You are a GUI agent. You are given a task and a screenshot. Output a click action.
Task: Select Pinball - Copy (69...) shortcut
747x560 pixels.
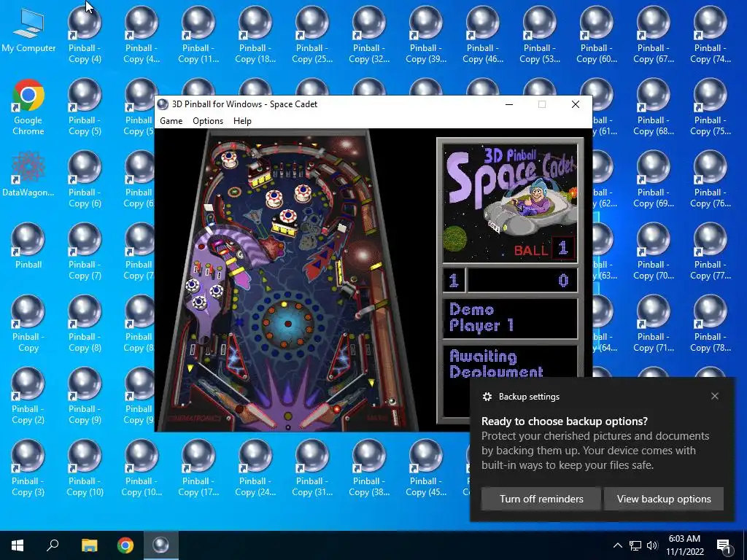[654, 180]
